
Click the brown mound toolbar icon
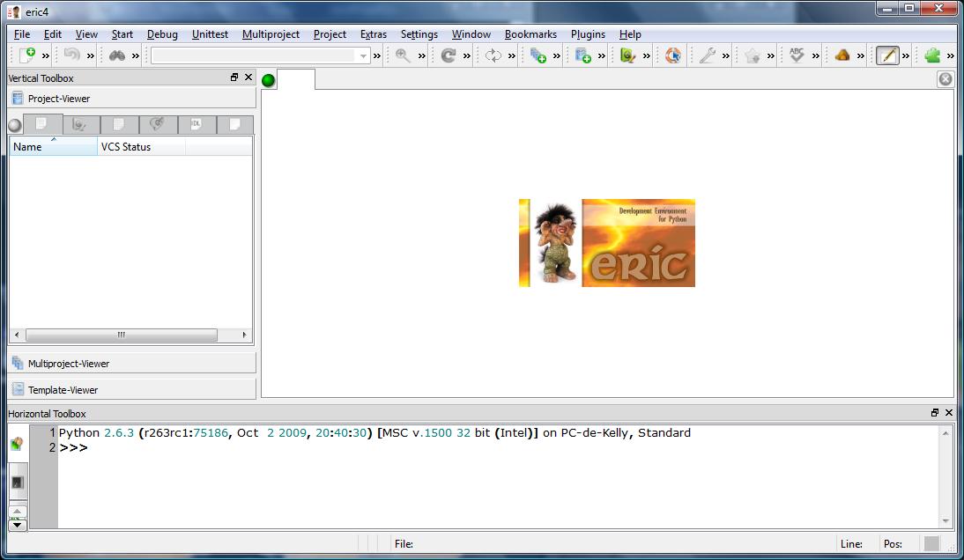point(842,55)
